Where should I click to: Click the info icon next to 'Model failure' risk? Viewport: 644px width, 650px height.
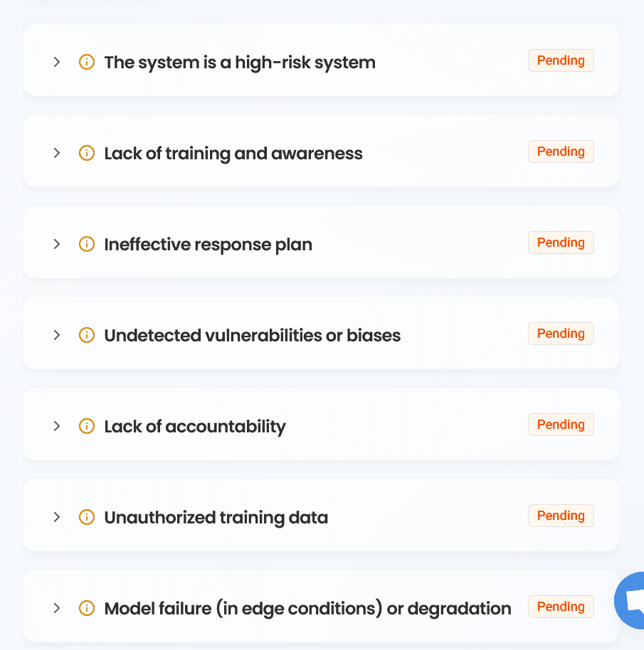click(86, 608)
